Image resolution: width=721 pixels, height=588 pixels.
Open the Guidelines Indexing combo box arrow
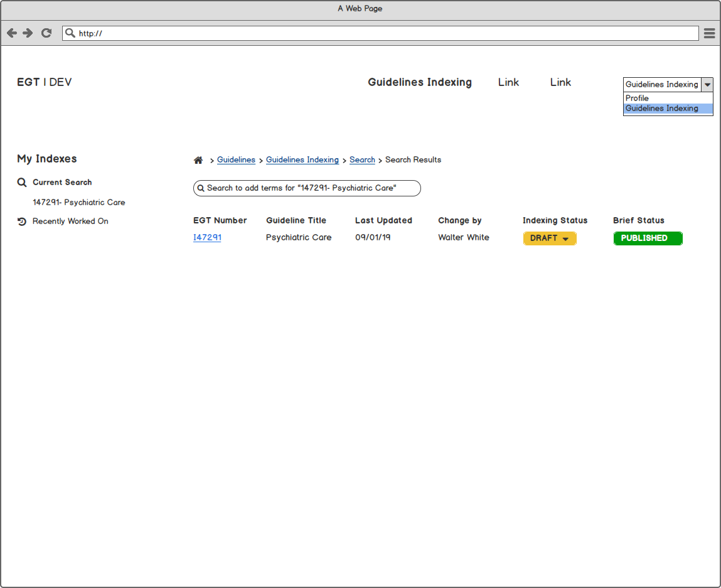(x=707, y=85)
